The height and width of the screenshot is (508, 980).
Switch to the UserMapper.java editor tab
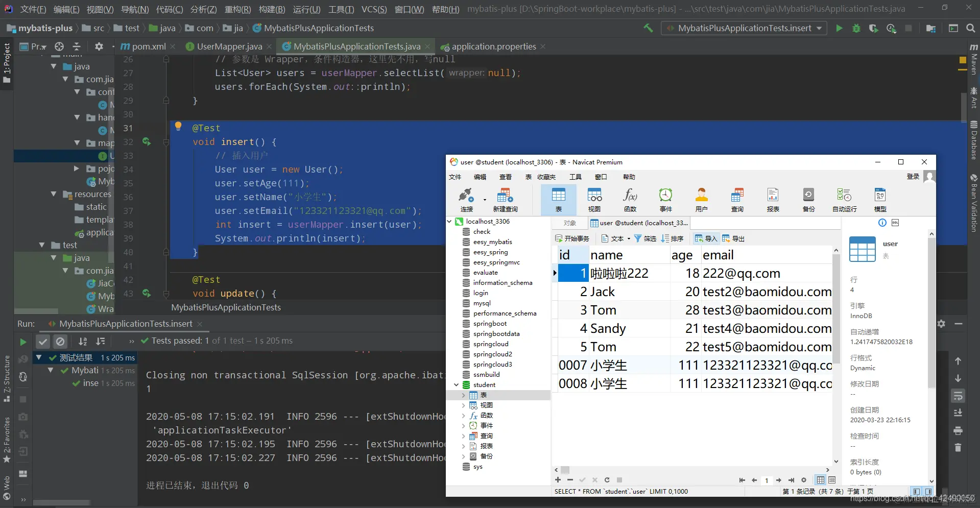[x=229, y=46]
